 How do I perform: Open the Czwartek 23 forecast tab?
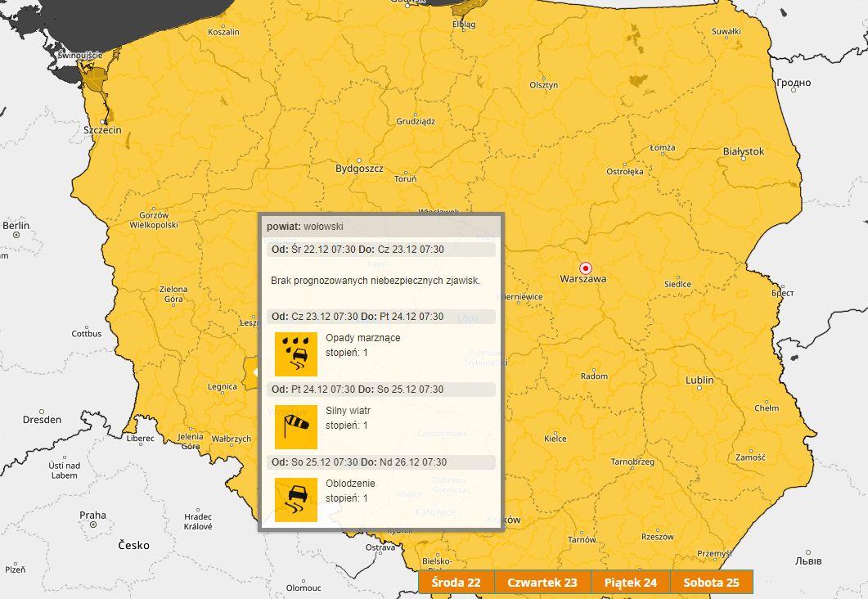542,583
